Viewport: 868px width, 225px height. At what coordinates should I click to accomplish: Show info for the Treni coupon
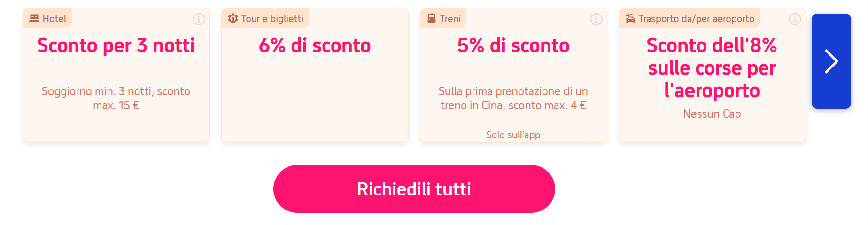[596, 19]
